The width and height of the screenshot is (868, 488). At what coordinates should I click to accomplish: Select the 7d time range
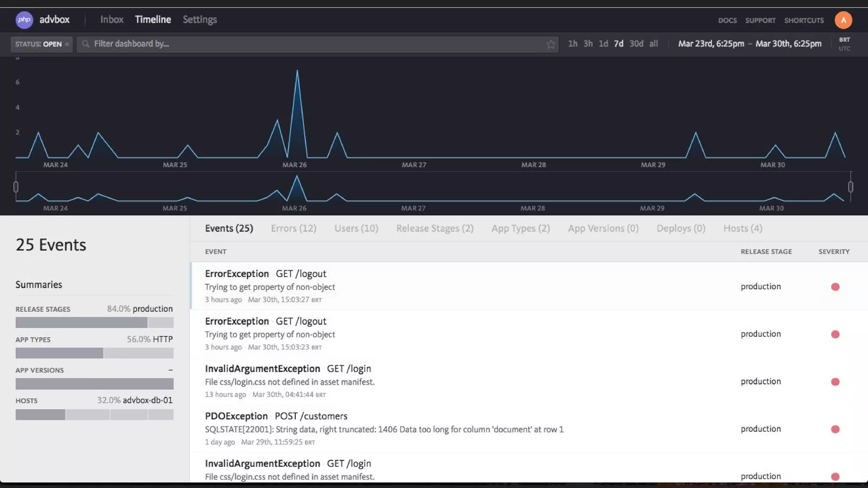pos(619,44)
